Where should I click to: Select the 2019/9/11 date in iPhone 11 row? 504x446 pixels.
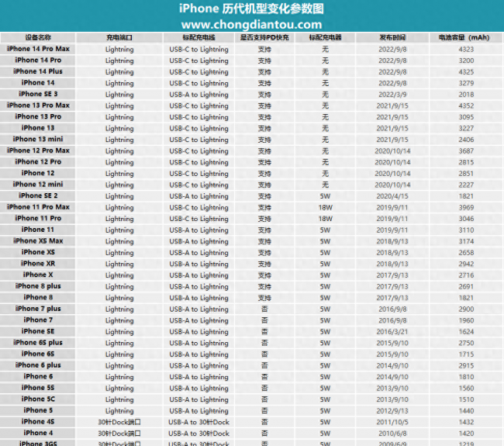tap(392, 230)
